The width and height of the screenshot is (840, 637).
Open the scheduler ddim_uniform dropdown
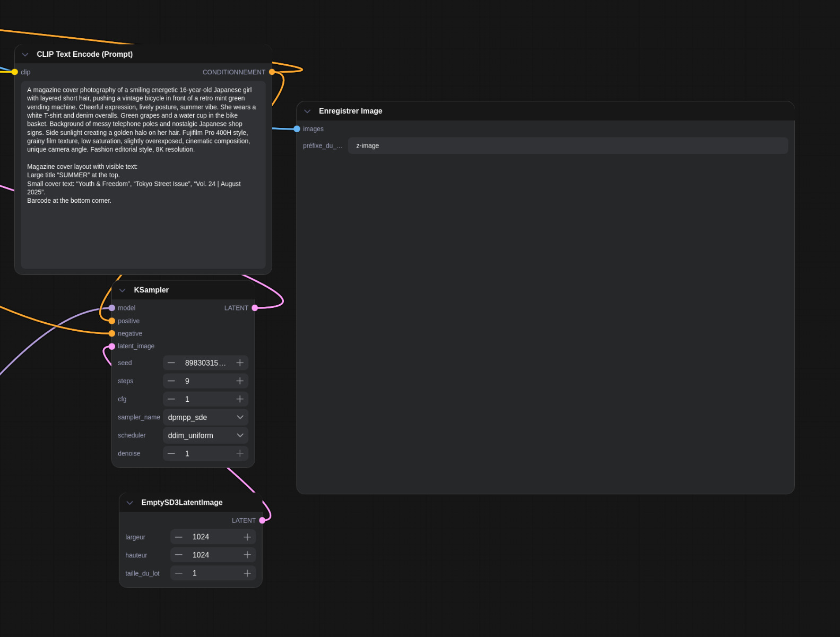click(x=205, y=435)
